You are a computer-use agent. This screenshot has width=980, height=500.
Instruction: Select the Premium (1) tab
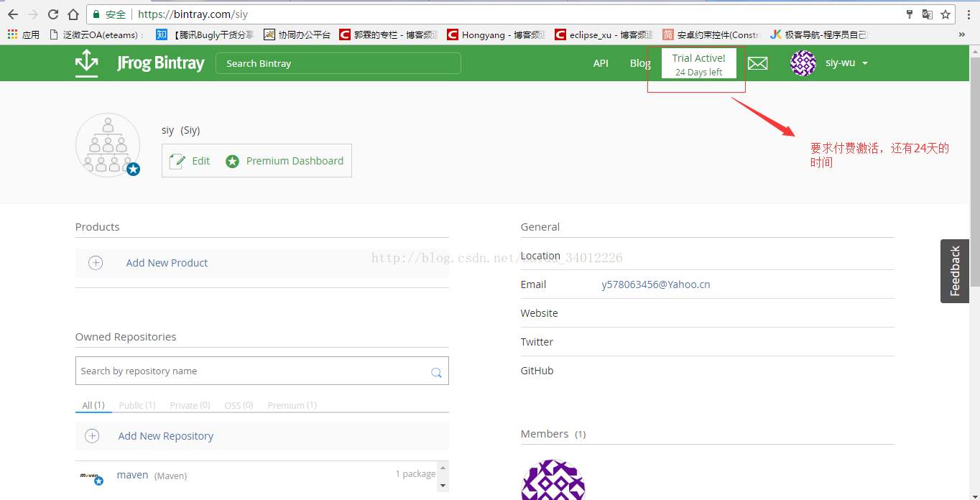(x=292, y=405)
